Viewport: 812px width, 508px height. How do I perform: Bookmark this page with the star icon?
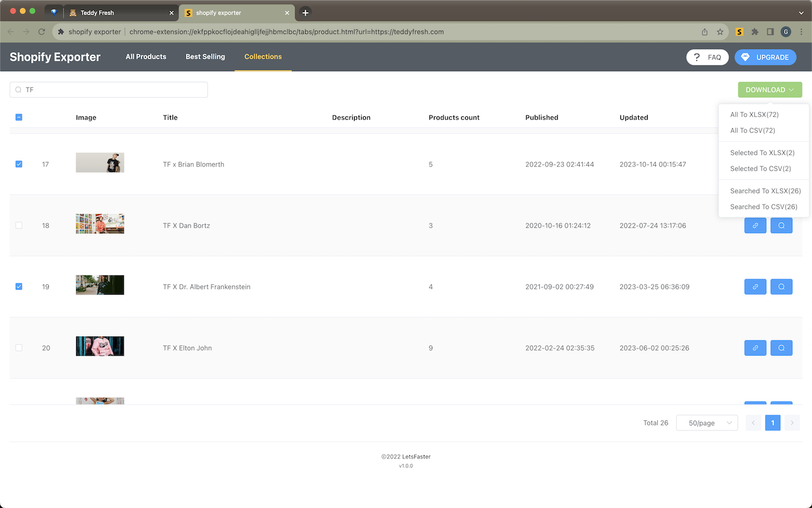point(720,32)
